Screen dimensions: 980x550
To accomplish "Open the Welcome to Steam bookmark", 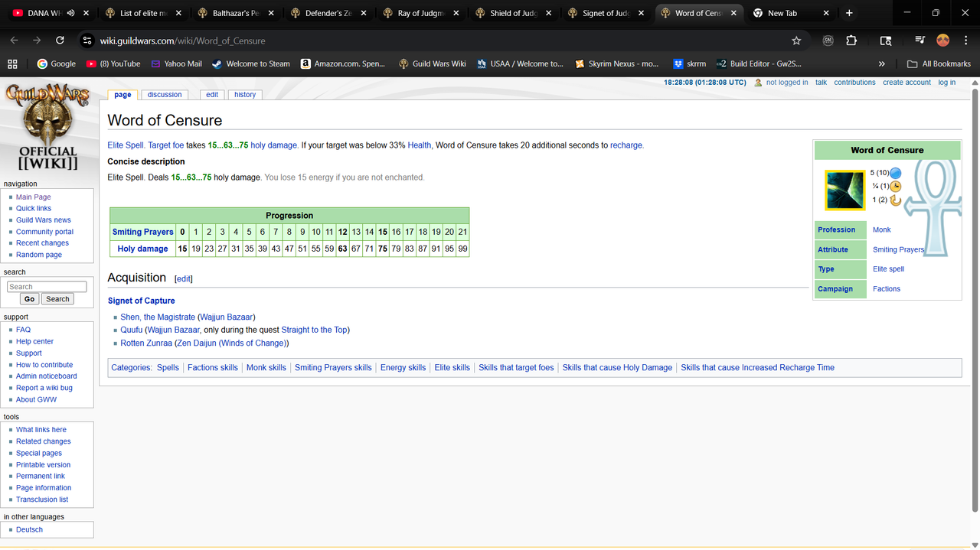I will point(251,63).
